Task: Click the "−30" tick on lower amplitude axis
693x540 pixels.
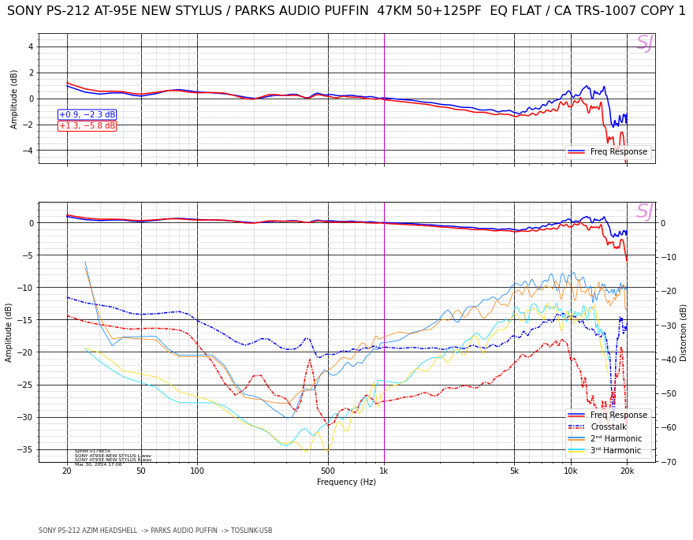Action: tap(26, 417)
